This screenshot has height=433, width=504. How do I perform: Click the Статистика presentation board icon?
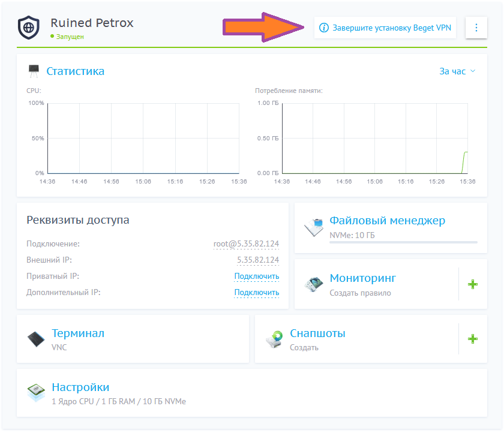[34, 71]
